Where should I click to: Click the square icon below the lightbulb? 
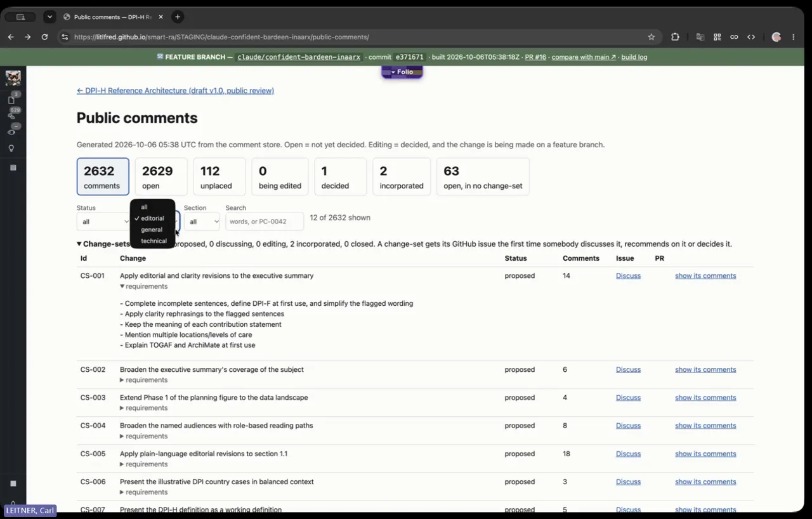pyautogui.click(x=13, y=168)
